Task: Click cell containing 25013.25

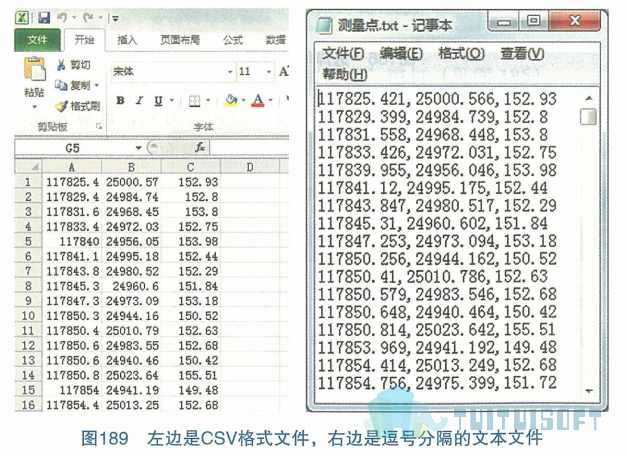Action: click(131, 405)
